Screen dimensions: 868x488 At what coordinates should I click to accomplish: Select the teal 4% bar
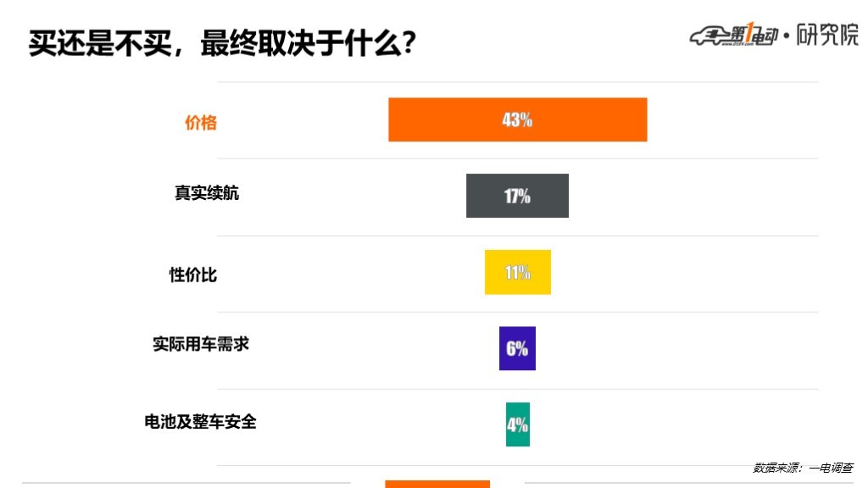coord(518,424)
